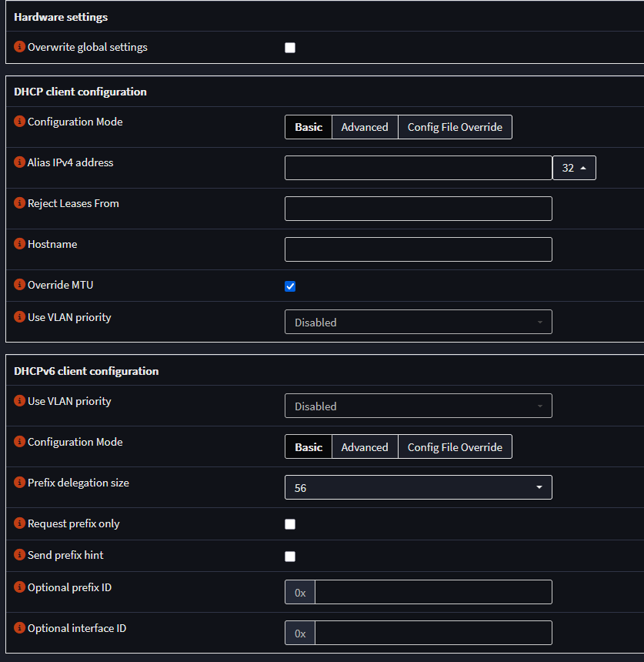Screen dimensions: 644x662
Task: Click info icon next to Overwrite global settings
Action: [x=20, y=47]
